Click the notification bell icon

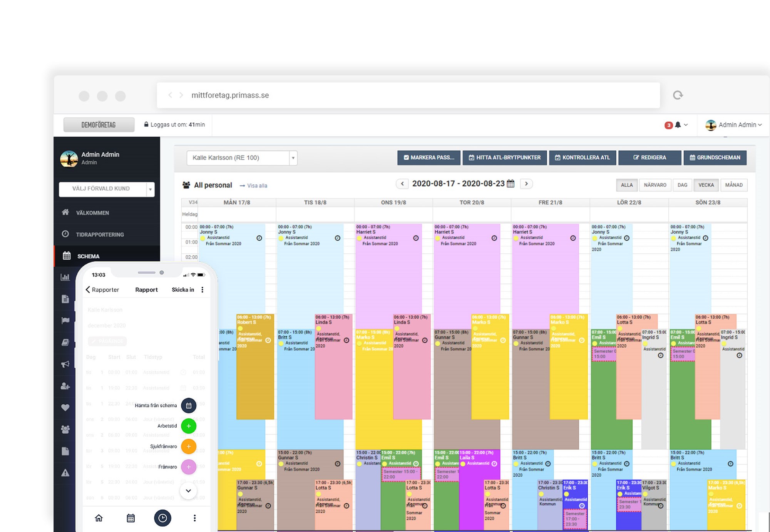point(678,125)
